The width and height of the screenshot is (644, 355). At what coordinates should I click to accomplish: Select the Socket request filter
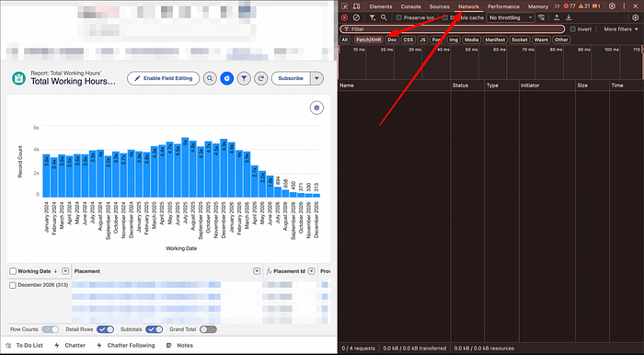(520, 40)
